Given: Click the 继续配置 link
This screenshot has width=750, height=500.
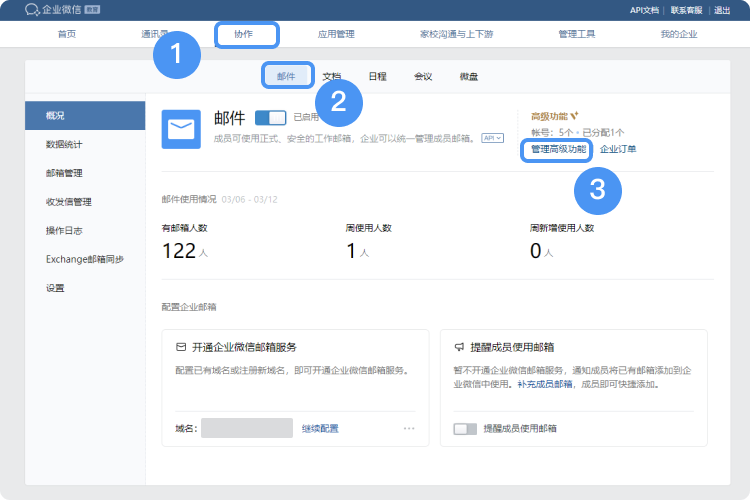Looking at the screenshot, I should pos(320,428).
